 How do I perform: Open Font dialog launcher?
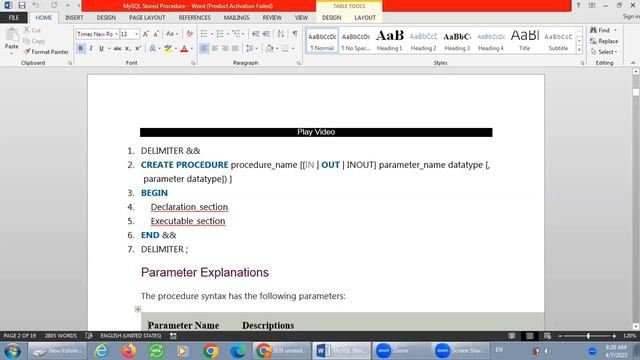(x=193, y=63)
